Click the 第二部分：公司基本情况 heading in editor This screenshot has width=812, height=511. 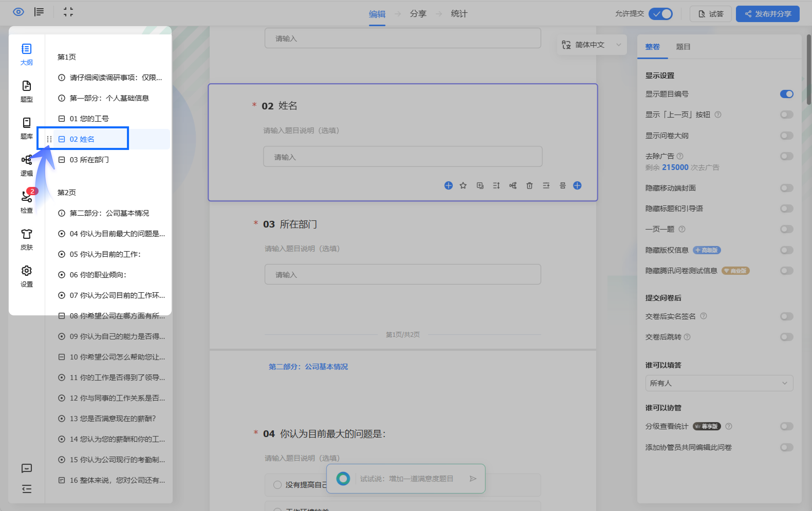(x=308, y=366)
